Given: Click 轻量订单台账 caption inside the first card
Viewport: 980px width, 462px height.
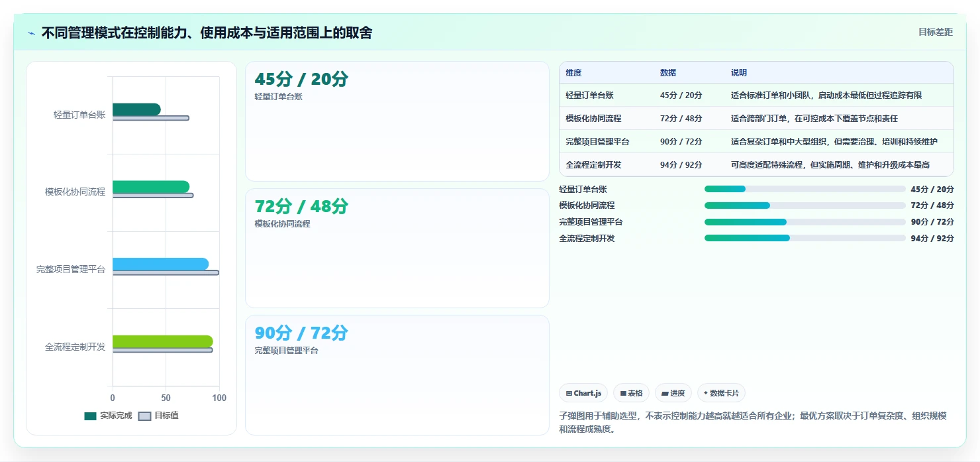Looking at the screenshot, I should pyautogui.click(x=278, y=97).
